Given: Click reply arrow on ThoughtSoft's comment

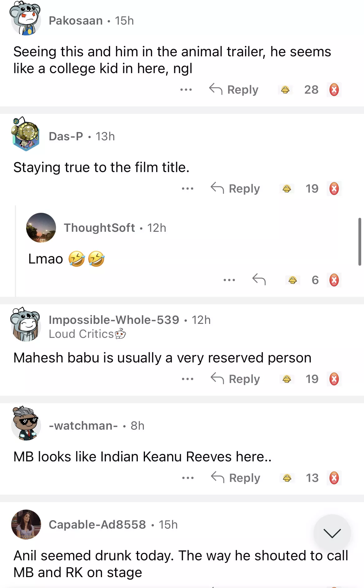Looking at the screenshot, I should [259, 279].
